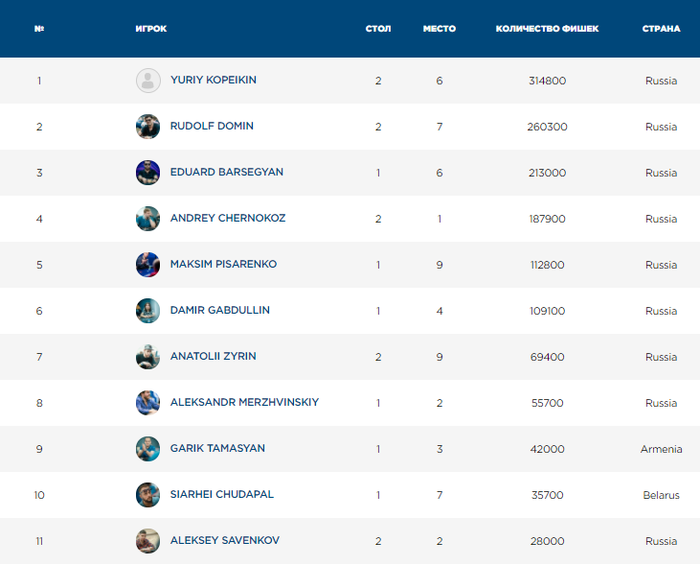Click the Armenia country cell
This screenshot has height=565, width=700.
pos(661,449)
